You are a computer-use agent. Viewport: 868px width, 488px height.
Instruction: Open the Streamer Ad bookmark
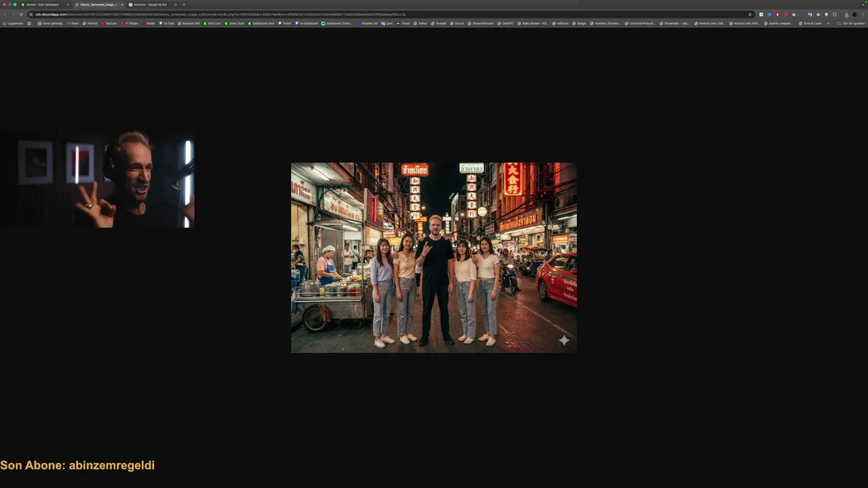click(367, 23)
